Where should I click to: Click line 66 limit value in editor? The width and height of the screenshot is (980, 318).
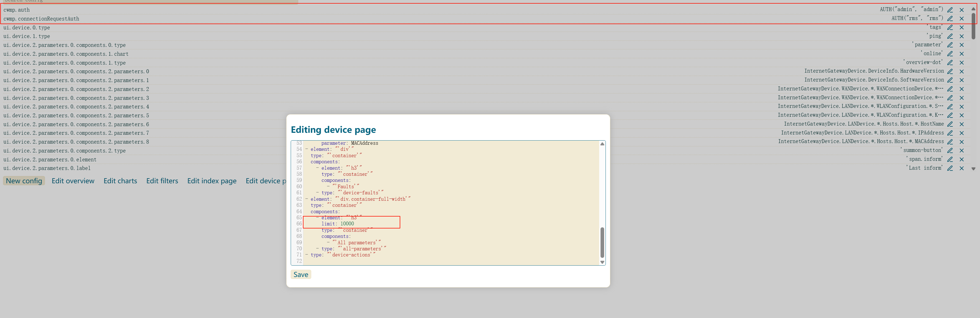347,224
